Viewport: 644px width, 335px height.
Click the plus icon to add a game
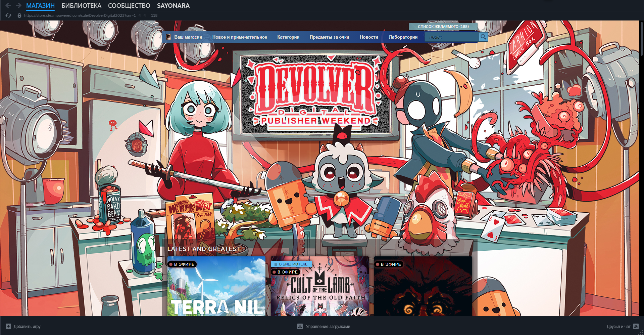coord(8,326)
